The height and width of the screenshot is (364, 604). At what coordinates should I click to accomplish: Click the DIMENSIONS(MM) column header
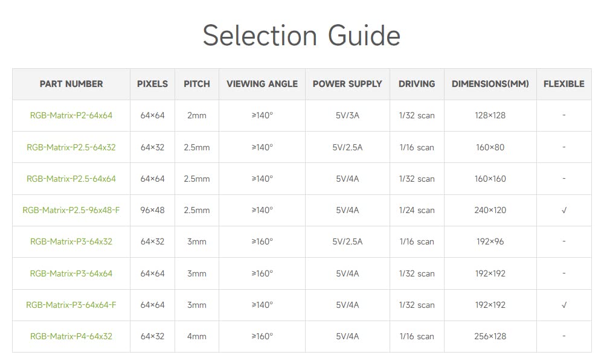coord(490,84)
